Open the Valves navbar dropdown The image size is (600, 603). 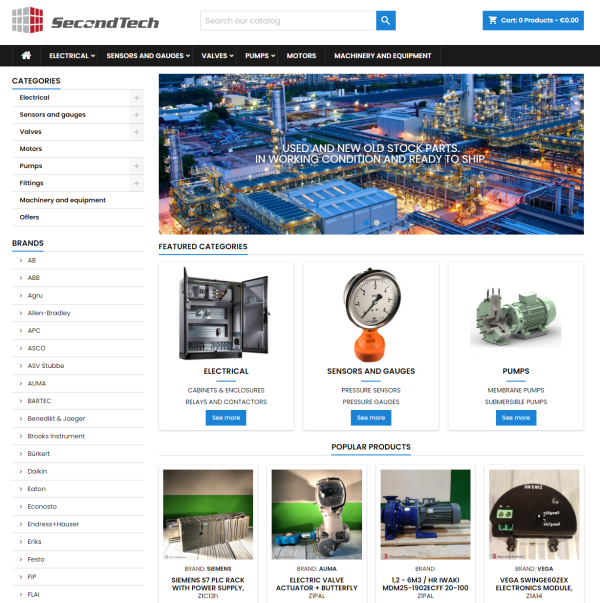[x=217, y=55]
